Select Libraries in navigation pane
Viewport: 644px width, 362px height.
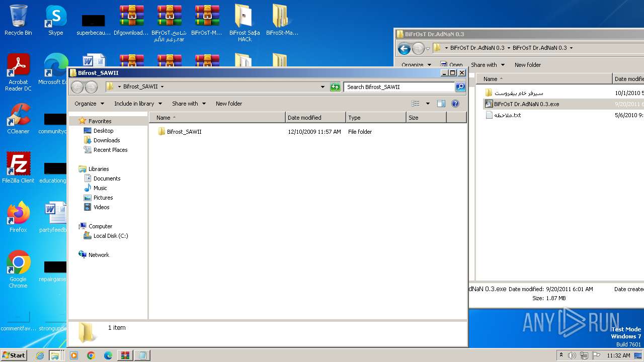point(99,169)
